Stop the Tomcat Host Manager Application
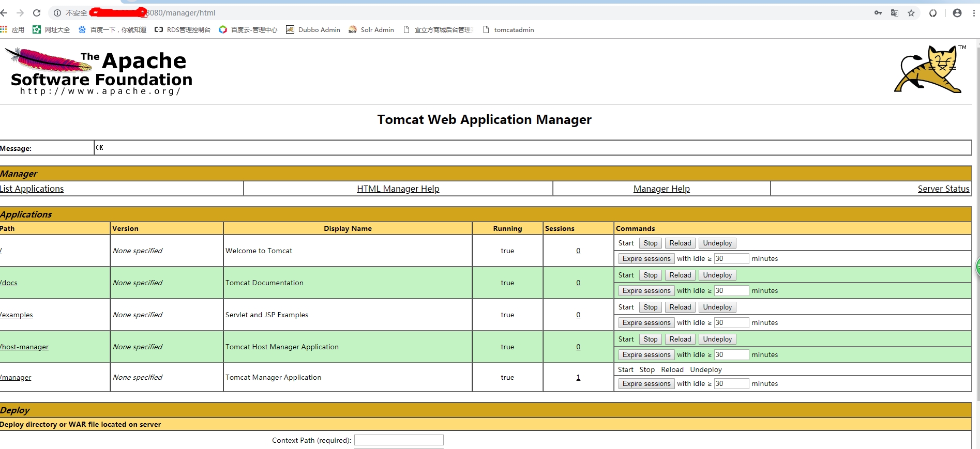The height and width of the screenshot is (449, 980). (651, 339)
